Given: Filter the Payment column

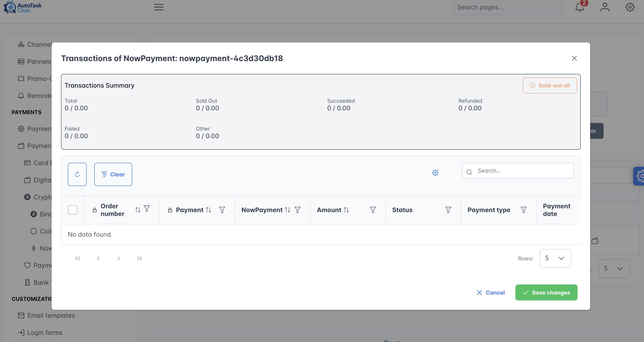Looking at the screenshot, I should pyautogui.click(x=222, y=210).
